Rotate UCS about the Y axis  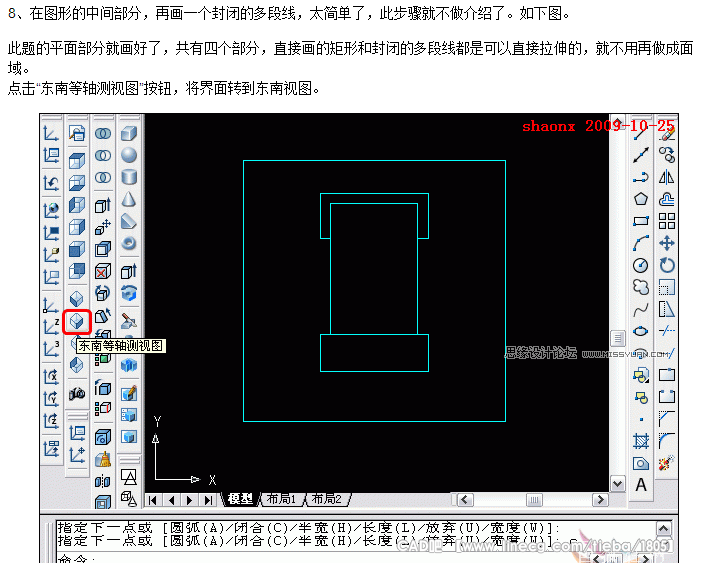point(51,398)
